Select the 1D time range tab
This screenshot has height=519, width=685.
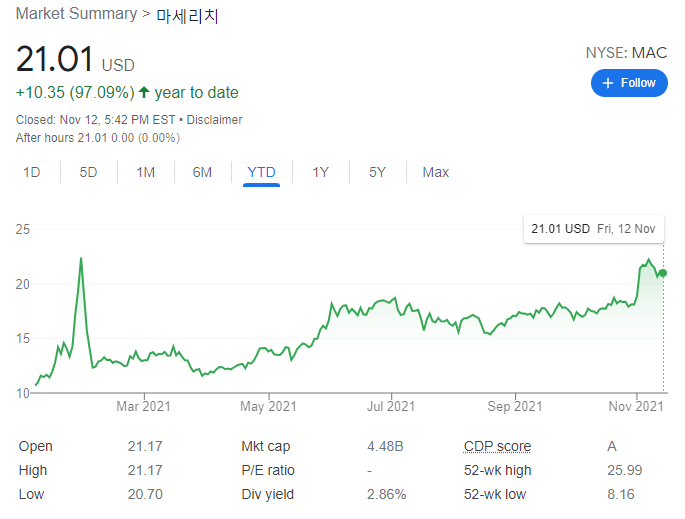click(x=31, y=172)
